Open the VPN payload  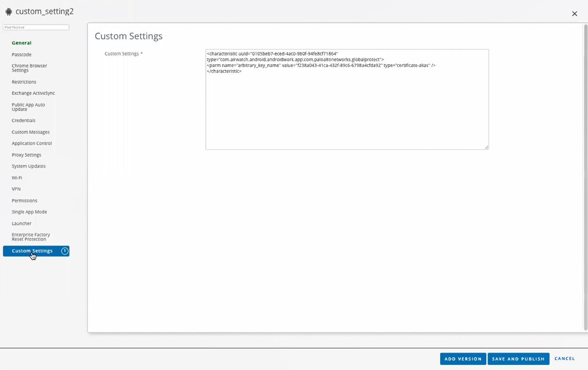pos(16,189)
